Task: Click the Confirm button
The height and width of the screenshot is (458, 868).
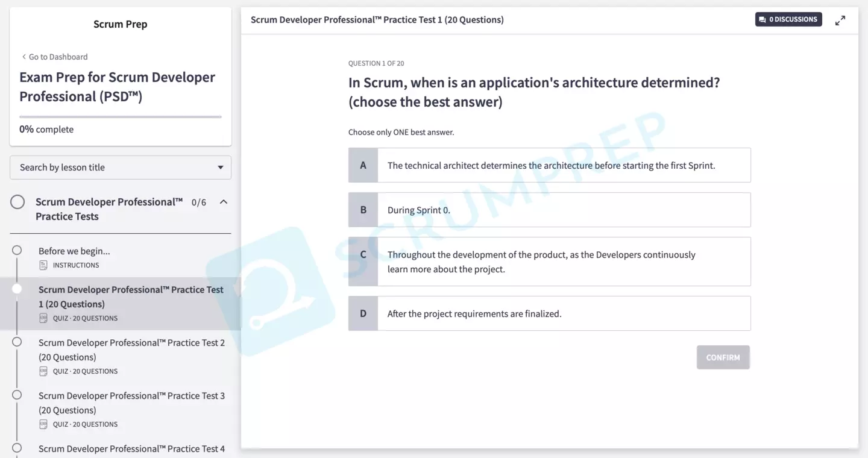Action: [723, 357]
